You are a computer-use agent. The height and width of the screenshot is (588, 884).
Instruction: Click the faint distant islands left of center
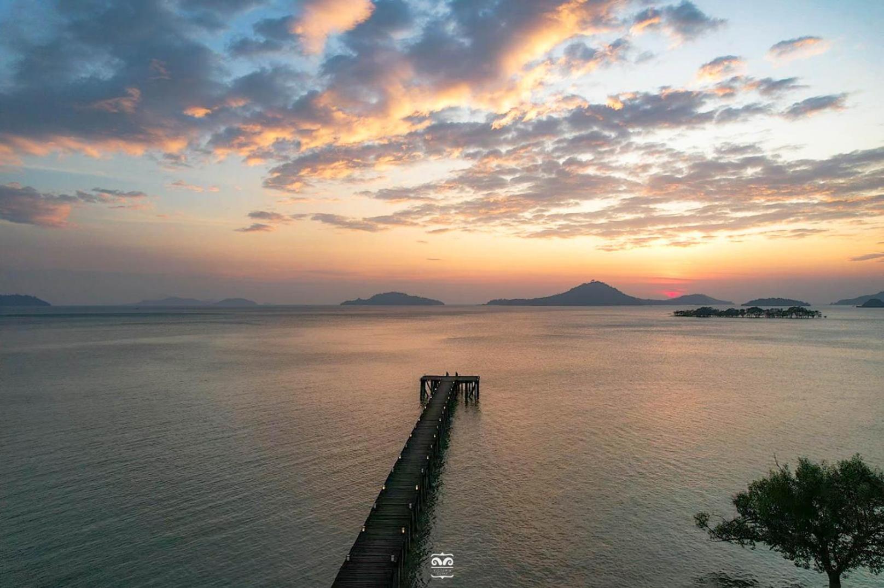(197, 302)
